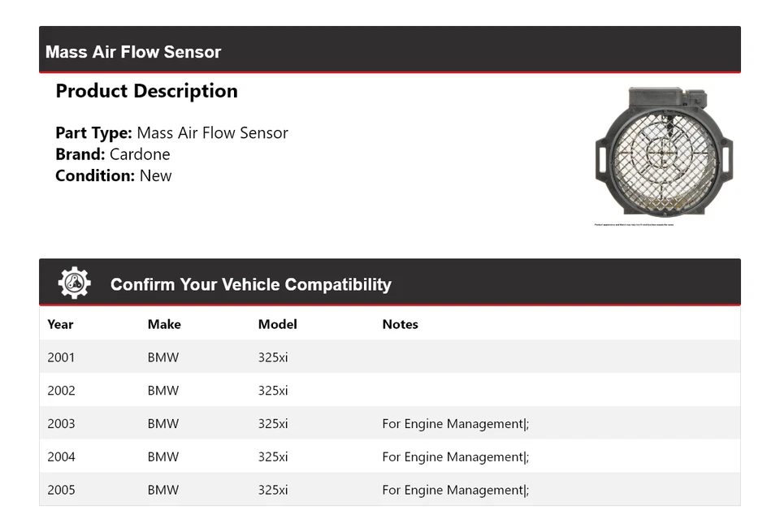Screen dimensions: 780x532
Task: Click the Part Type description line
Action: [171, 133]
